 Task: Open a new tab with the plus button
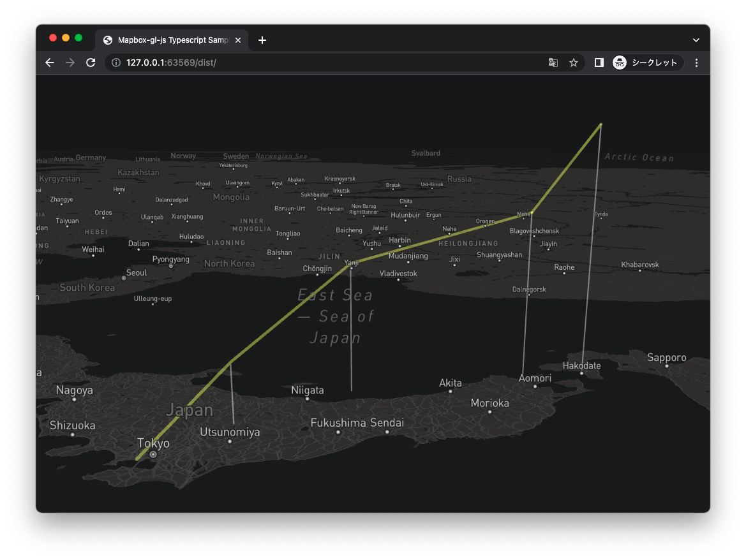tap(262, 40)
